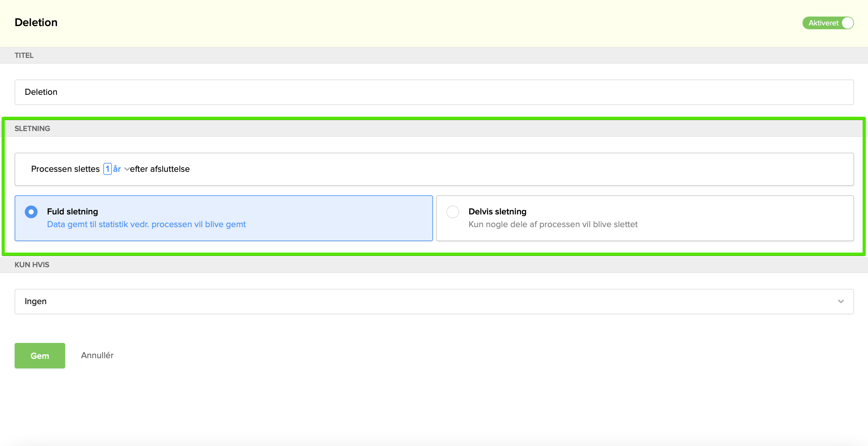
Task: Click the number field showing 1
Action: coord(107,169)
